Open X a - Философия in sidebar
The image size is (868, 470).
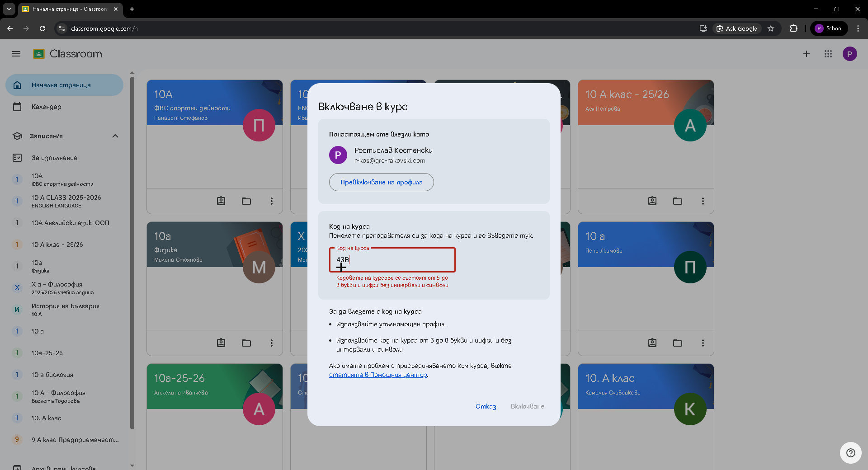tap(64, 288)
